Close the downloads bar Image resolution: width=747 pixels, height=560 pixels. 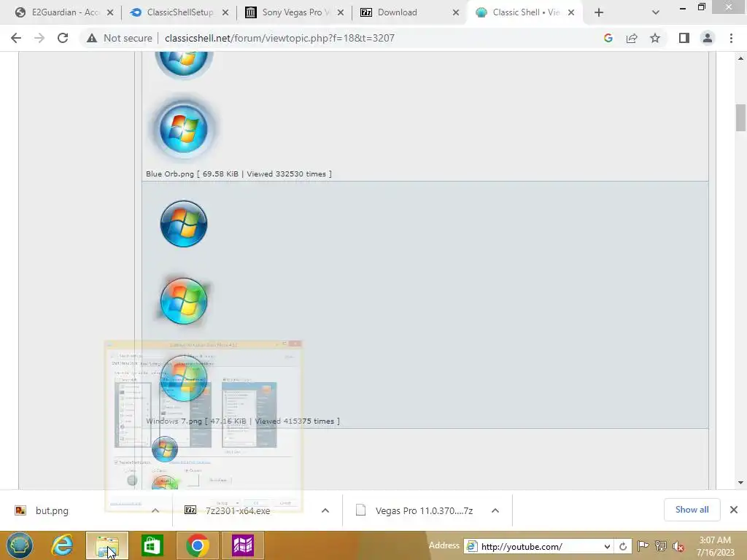pyautogui.click(x=734, y=510)
